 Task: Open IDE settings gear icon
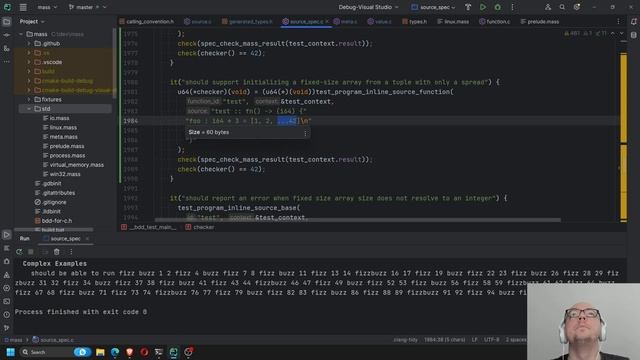[577, 7]
